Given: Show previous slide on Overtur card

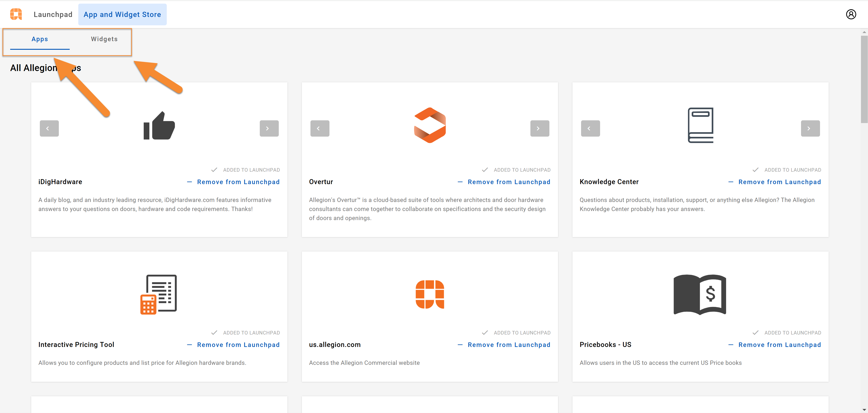Looking at the screenshot, I should [x=320, y=128].
